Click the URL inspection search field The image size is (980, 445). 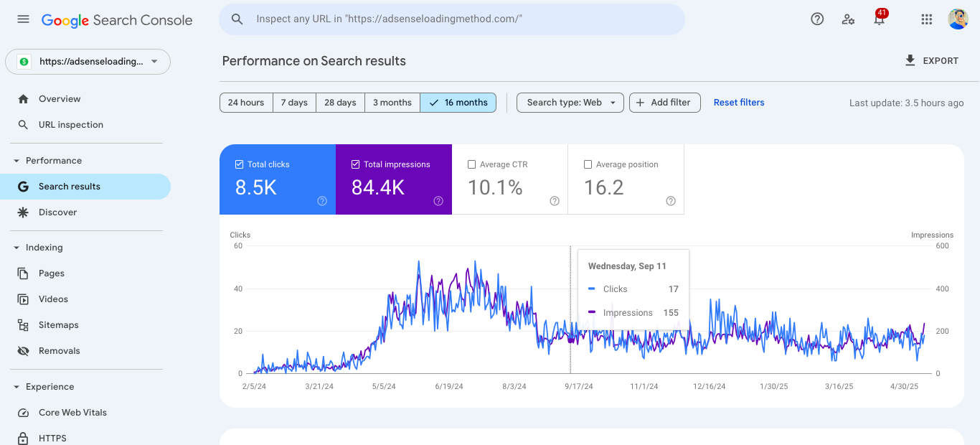pyautogui.click(x=452, y=19)
